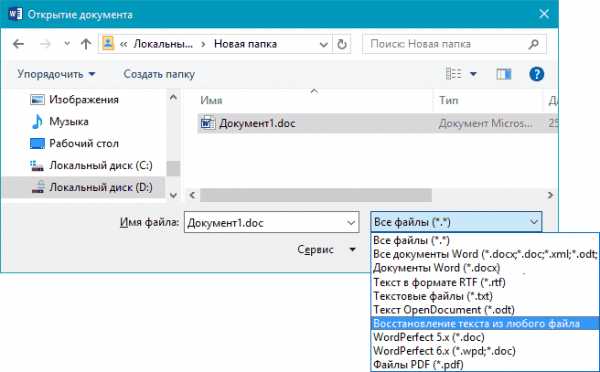Viewport: 600px width, 372px height.
Task: Sort files by the Имя column header
Action: coord(211,100)
